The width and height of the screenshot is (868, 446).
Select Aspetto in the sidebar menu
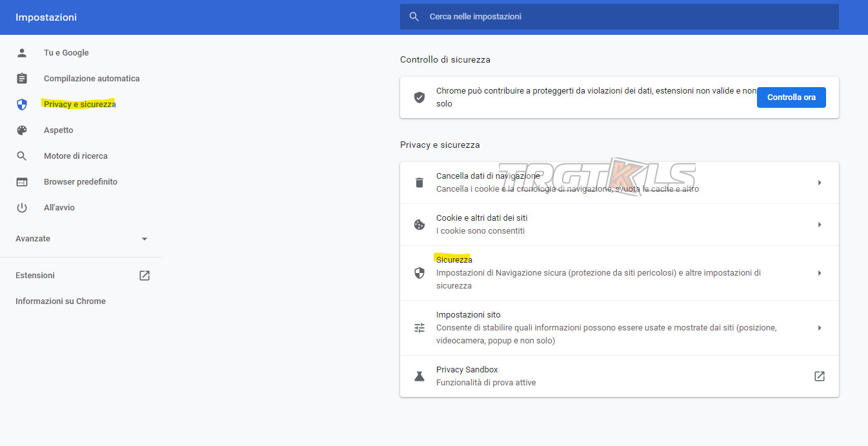(59, 130)
